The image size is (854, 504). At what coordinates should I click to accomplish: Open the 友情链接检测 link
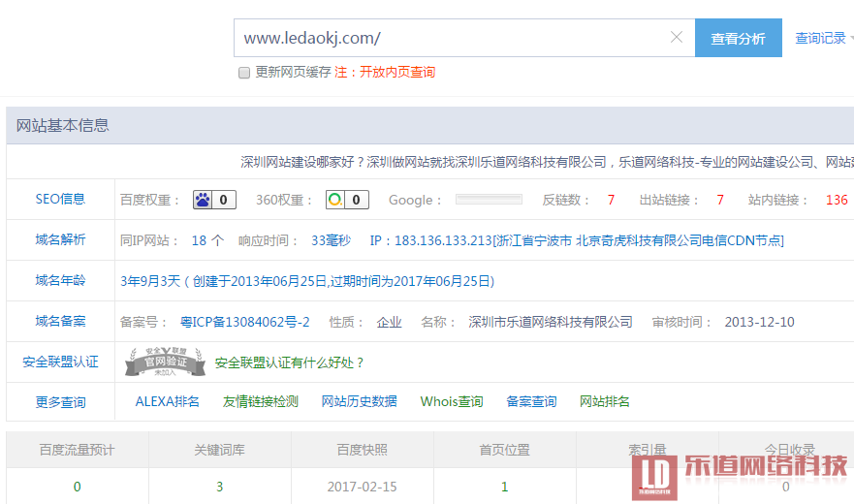[261, 402]
